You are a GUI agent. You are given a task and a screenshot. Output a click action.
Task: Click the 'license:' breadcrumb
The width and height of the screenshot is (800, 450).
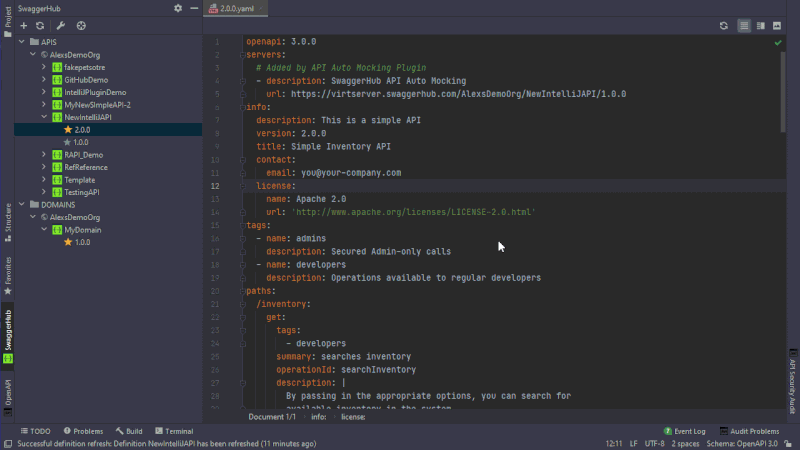point(353,417)
